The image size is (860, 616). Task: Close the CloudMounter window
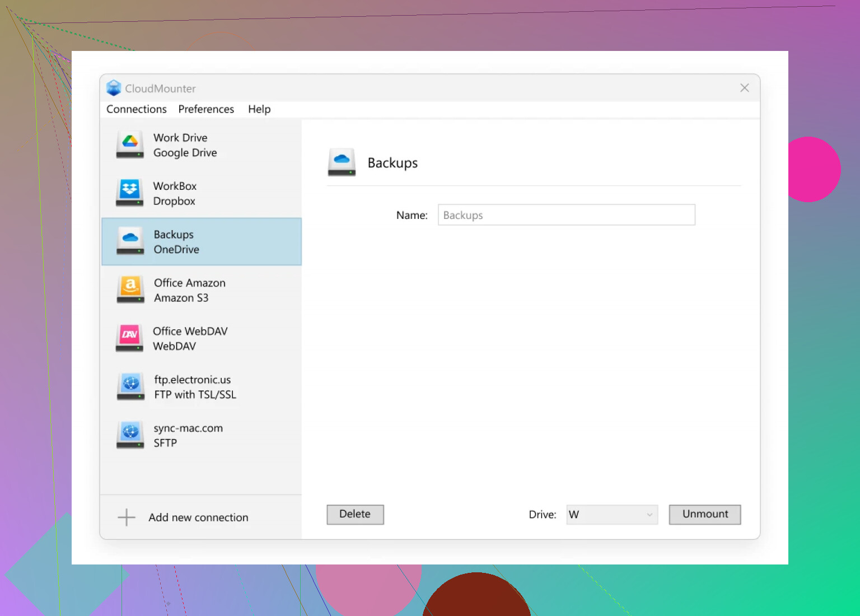[x=745, y=88]
